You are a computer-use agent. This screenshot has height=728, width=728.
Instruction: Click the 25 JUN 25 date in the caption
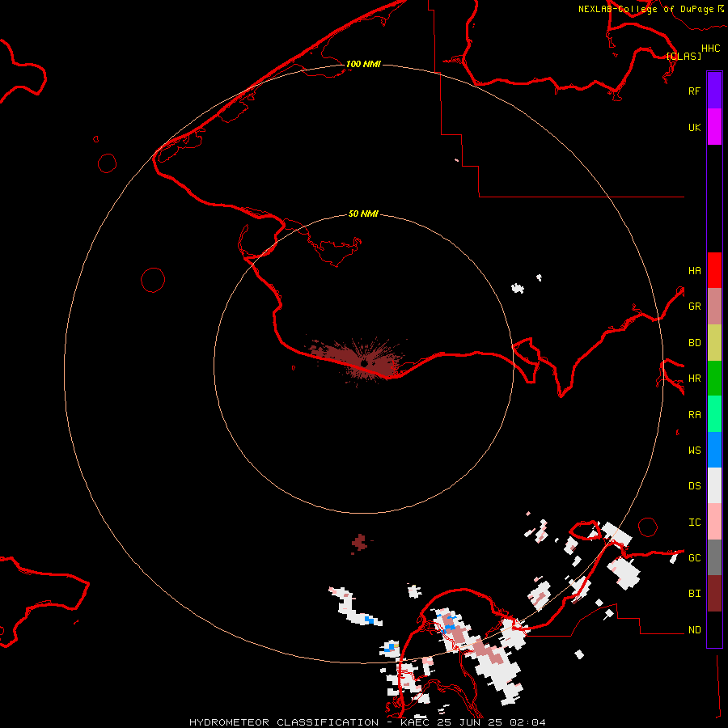(x=469, y=722)
